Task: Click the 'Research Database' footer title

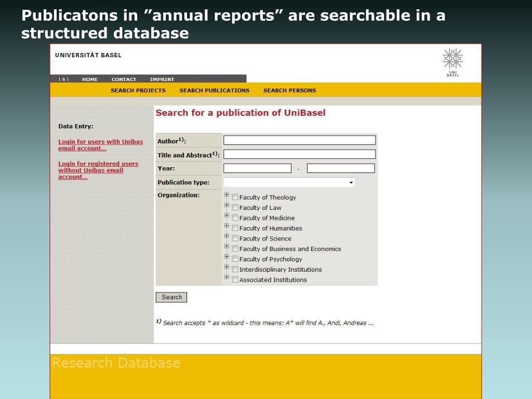Action: (x=116, y=363)
